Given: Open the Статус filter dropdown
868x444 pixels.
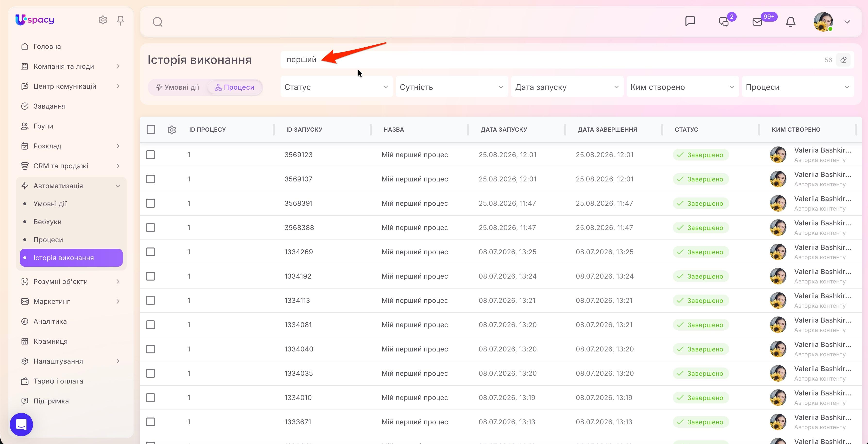Looking at the screenshot, I should pyautogui.click(x=336, y=87).
